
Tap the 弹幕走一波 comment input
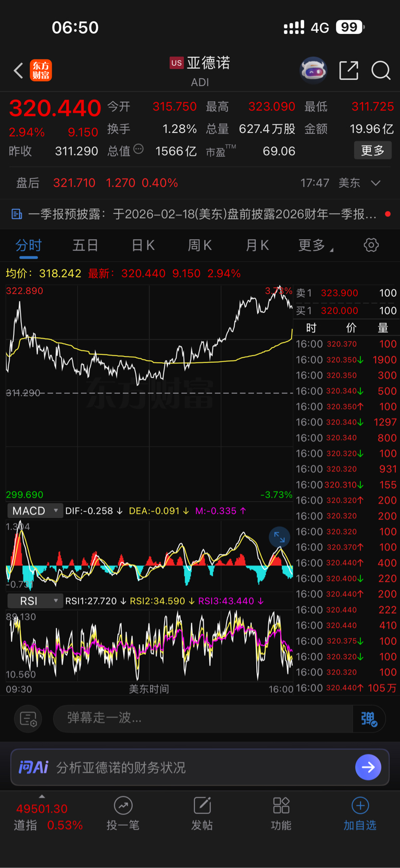tap(203, 718)
